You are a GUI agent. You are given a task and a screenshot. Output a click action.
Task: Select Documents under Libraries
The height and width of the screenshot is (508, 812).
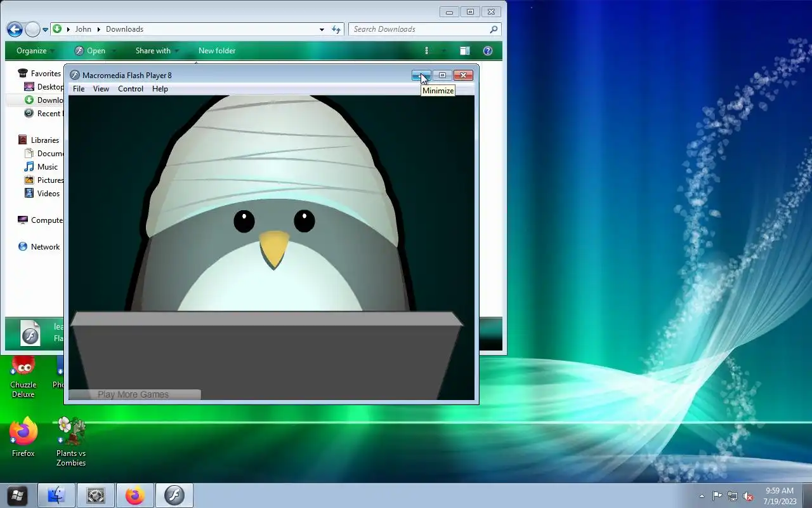click(43, 154)
